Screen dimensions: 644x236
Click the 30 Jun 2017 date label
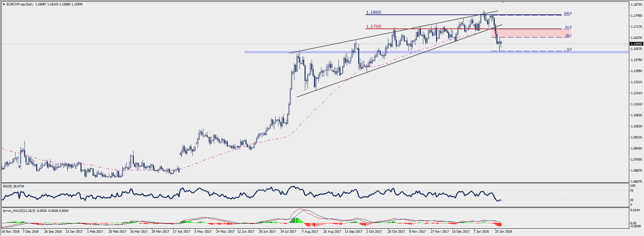pos(267,232)
